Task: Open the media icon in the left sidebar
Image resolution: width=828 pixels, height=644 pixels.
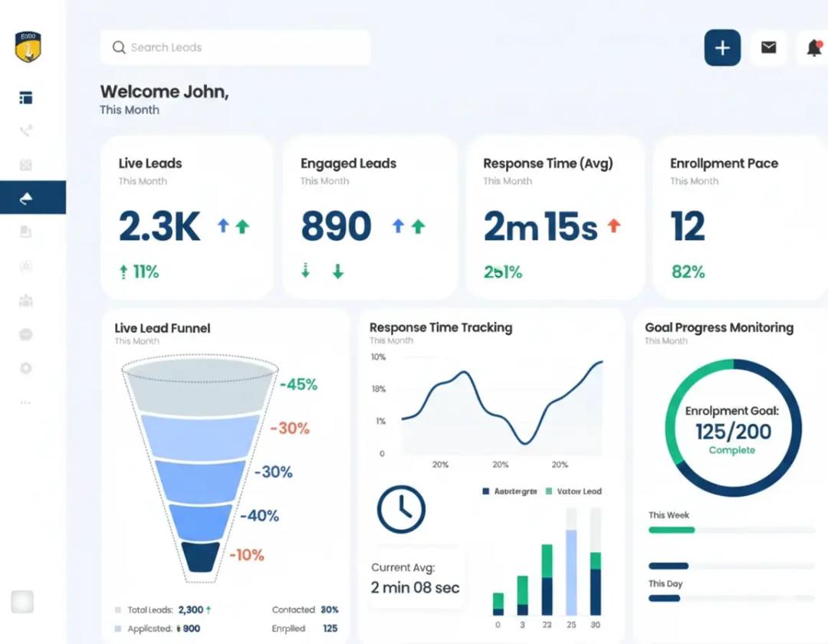Action: pos(25,164)
